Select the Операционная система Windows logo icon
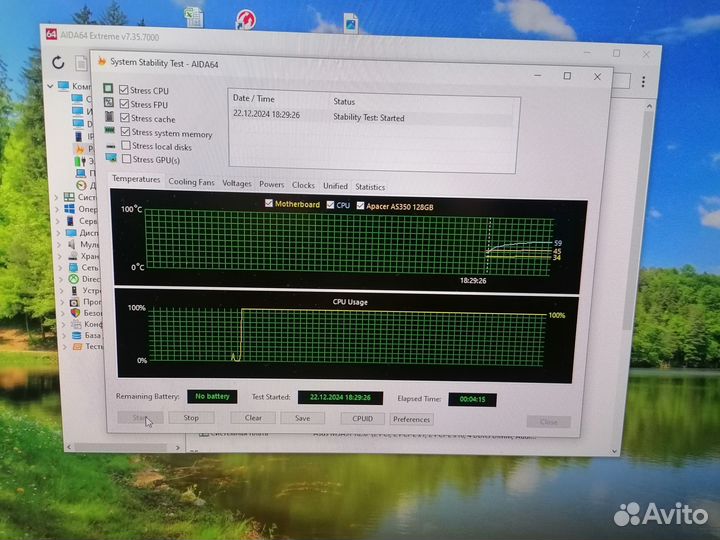The width and height of the screenshot is (720, 540). click(70, 209)
